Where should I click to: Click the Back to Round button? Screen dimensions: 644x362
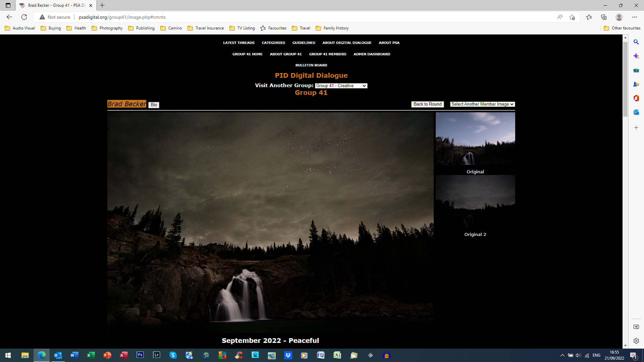pyautogui.click(x=427, y=104)
